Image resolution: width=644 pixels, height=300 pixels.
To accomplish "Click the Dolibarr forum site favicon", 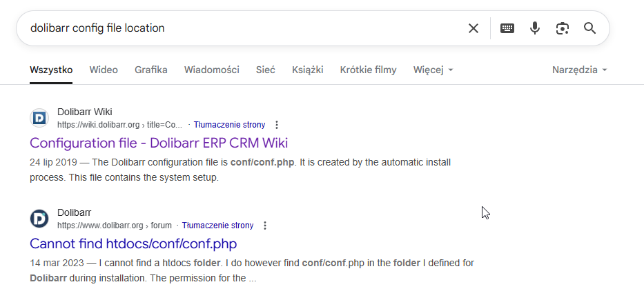I will [39, 219].
